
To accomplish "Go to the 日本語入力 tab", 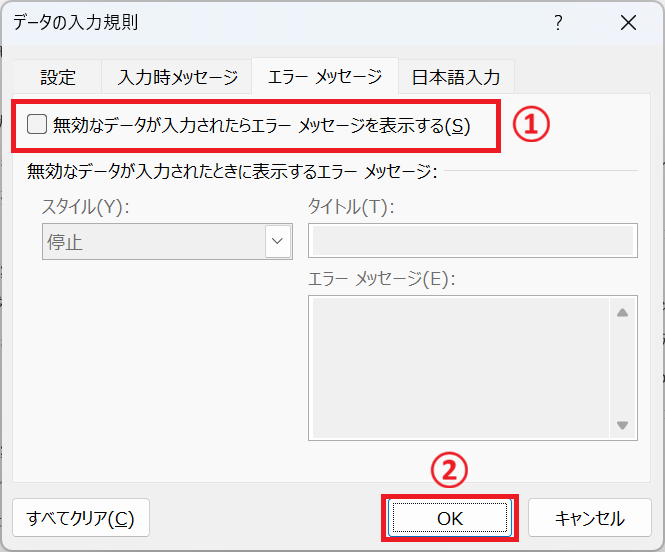I will (x=456, y=76).
